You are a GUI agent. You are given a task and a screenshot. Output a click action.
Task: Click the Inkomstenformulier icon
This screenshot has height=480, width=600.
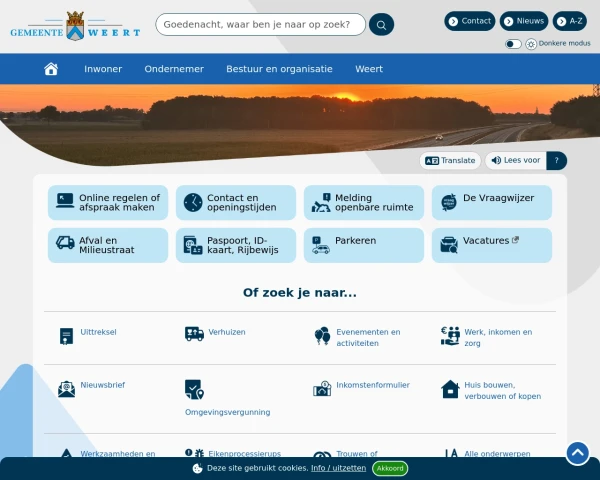322,389
